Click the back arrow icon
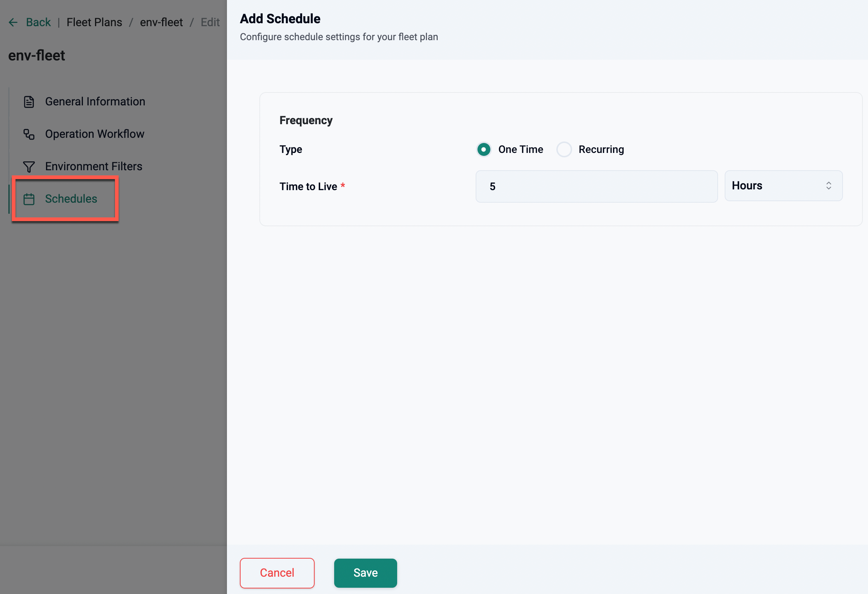This screenshot has width=868, height=594. click(13, 22)
